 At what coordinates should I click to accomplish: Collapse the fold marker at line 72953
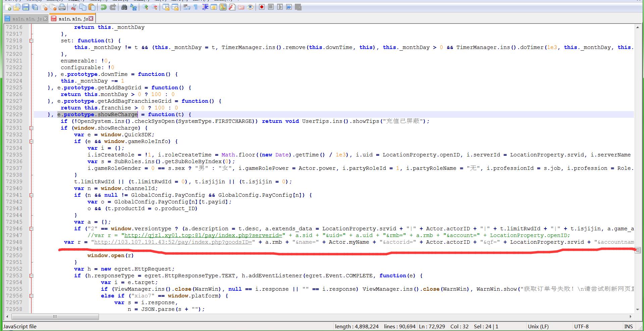pos(31,276)
